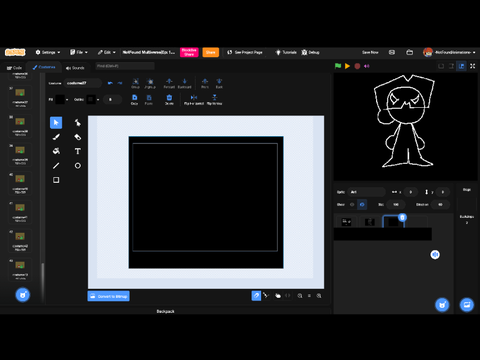Click the Delete trash icon in toolbar
The width and height of the screenshot is (480, 360).
[169, 99]
